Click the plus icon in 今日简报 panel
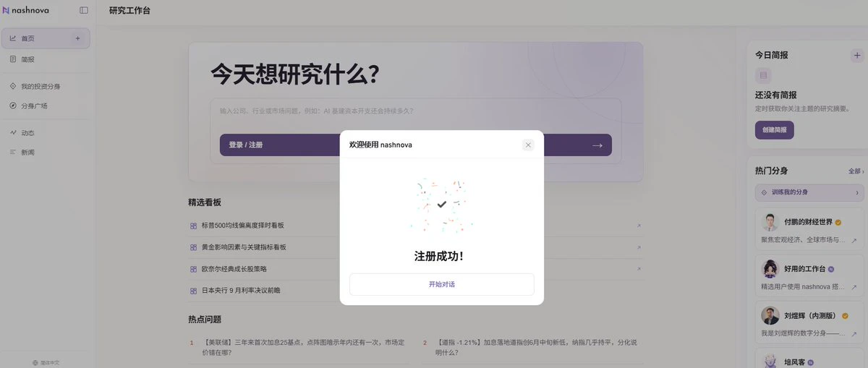 click(x=857, y=55)
